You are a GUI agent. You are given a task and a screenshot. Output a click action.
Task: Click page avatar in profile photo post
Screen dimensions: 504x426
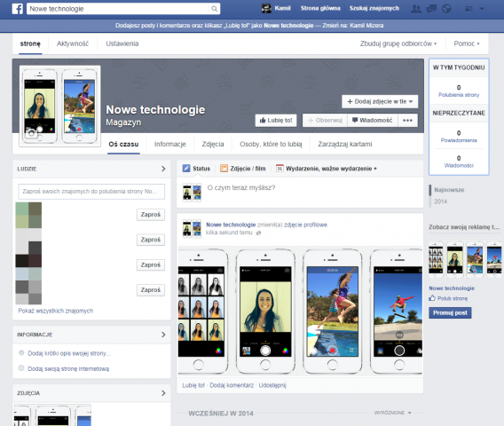coord(192,229)
